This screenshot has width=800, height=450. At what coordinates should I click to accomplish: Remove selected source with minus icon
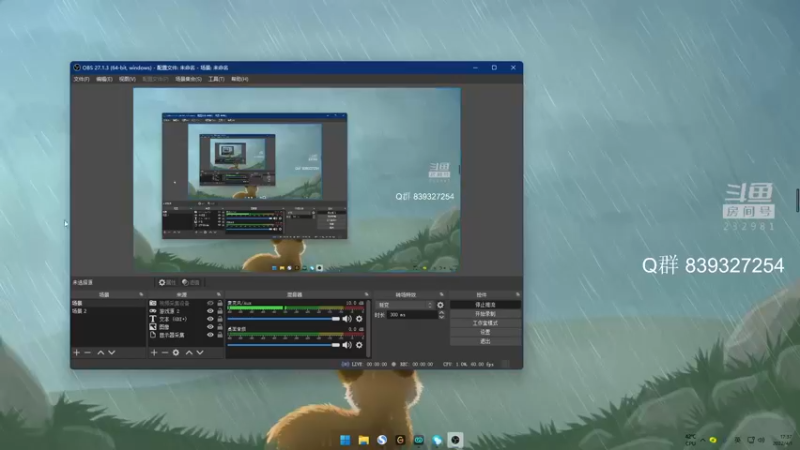[165, 353]
